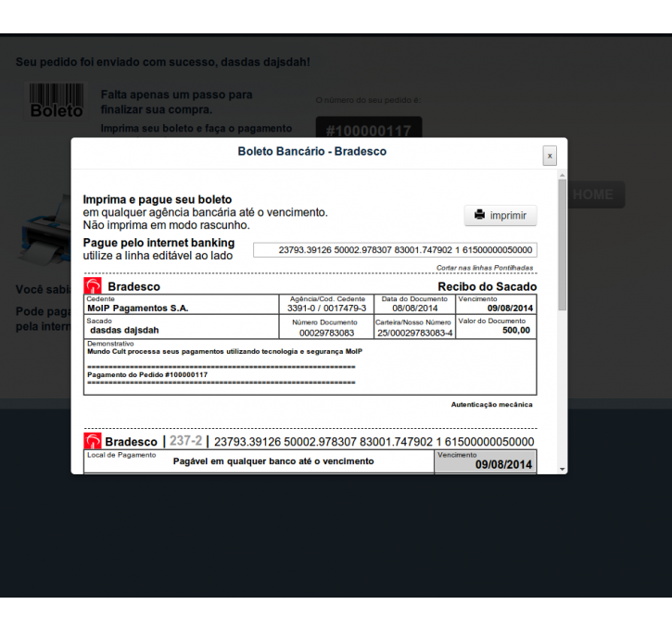Viewport: 672px width, 630px height.
Task: Click Número Documento '00029783083'
Action: point(326,333)
